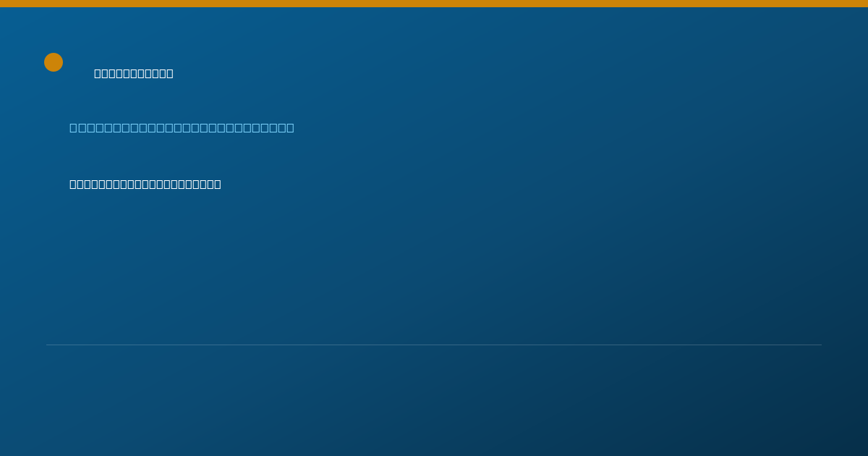
Task: Click the middle of the light blue text line
Action: click(182, 128)
